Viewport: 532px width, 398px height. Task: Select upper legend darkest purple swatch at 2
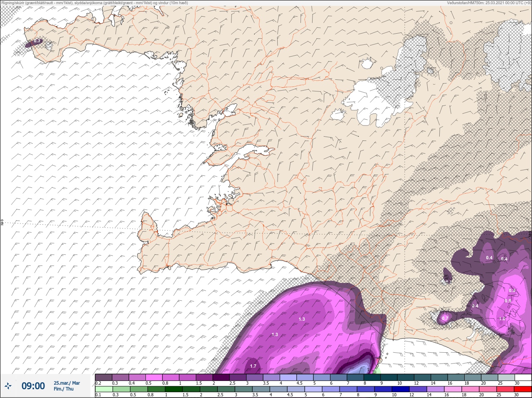coord(221,377)
